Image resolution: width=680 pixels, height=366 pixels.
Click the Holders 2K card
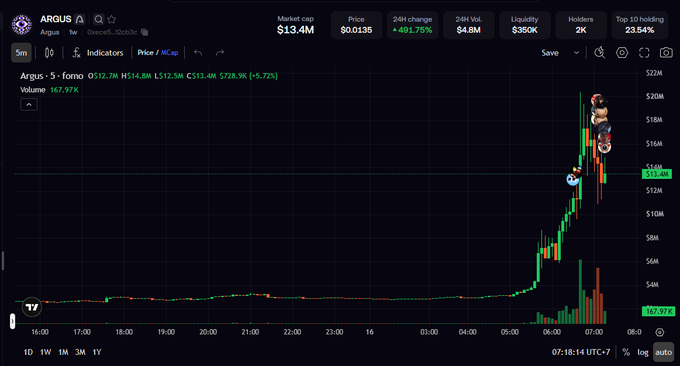pyautogui.click(x=581, y=25)
